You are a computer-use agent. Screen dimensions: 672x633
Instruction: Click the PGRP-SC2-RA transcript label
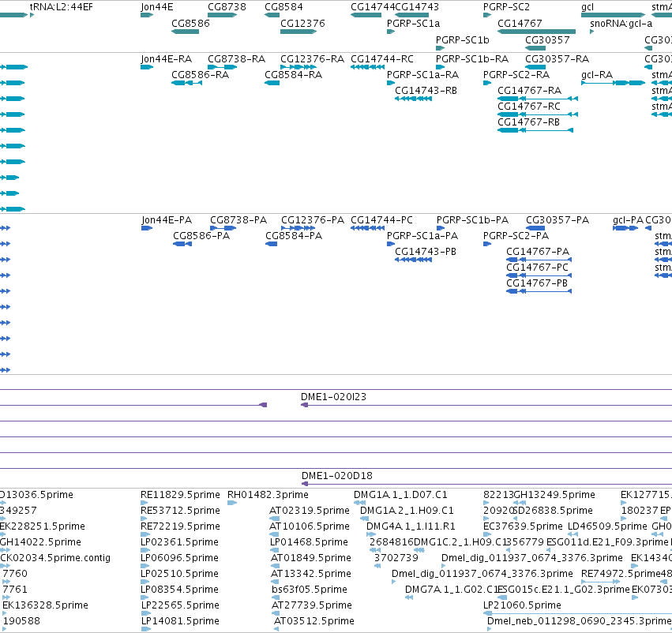pos(516,74)
